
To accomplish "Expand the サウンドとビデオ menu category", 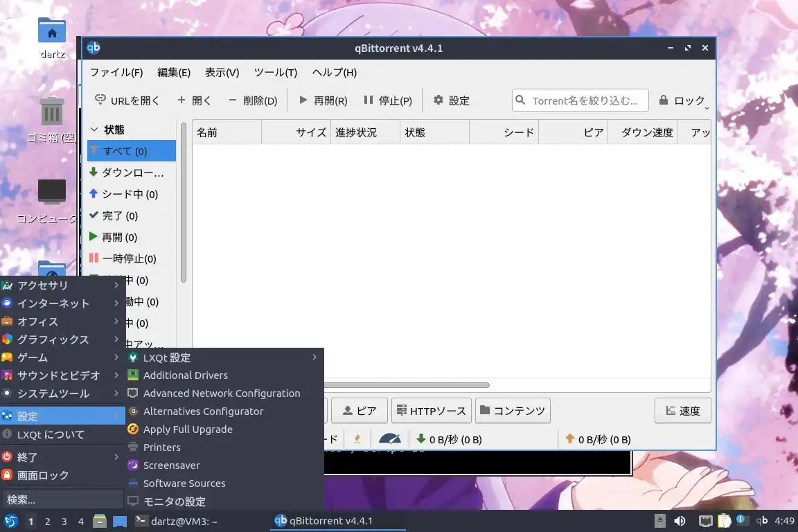I will (62, 375).
